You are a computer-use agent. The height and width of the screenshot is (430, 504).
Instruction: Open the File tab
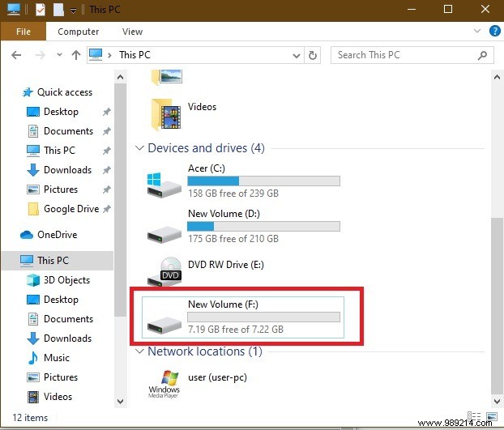pos(23,32)
